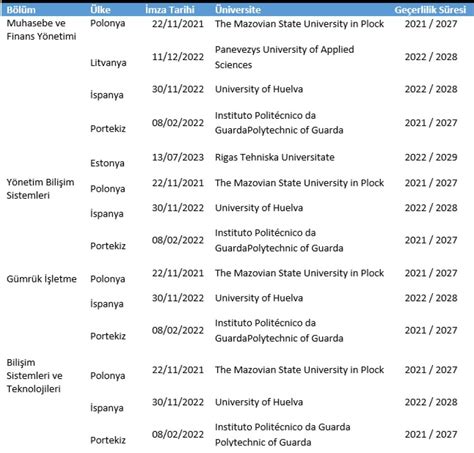Click Polonya in the Gümrük İşletme row

click(x=107, y=279)
